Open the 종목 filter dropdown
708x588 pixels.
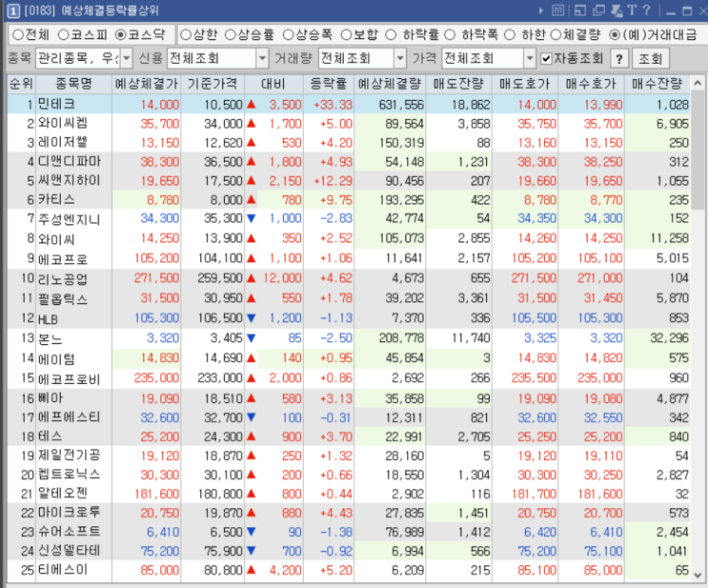coord(127,58)
